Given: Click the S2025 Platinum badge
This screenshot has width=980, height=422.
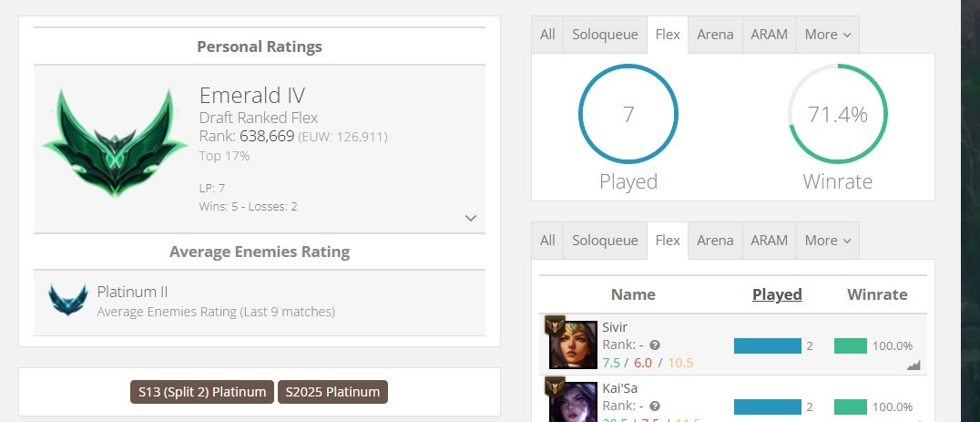Looking at the screenshot, I should coord(332,392).
